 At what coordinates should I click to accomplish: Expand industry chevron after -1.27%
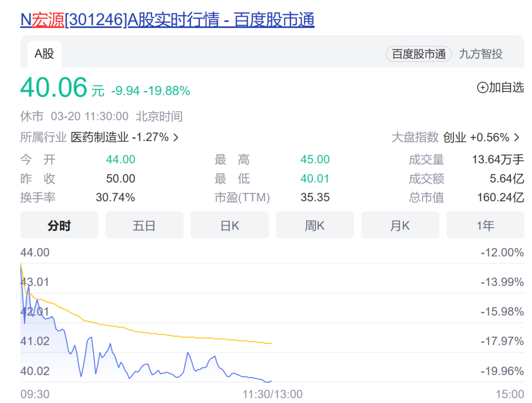coord(176,137)
